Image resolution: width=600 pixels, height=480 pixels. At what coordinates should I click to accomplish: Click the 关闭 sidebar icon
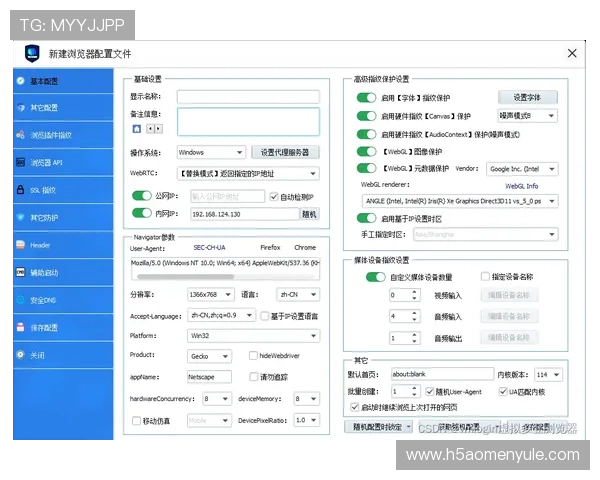20,355
